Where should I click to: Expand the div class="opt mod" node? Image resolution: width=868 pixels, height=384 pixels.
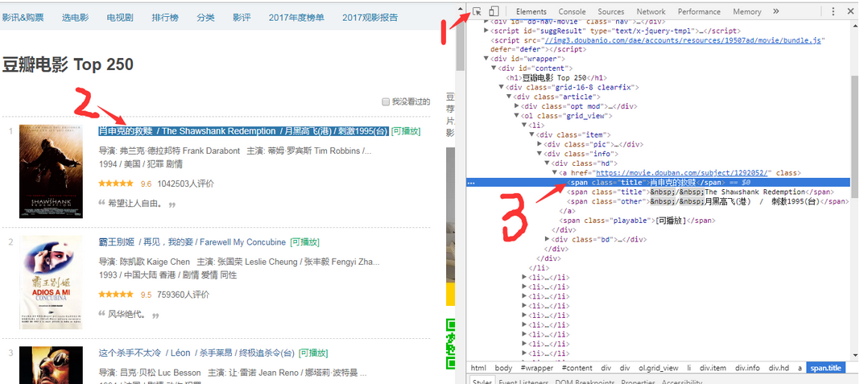coord(517,106)
